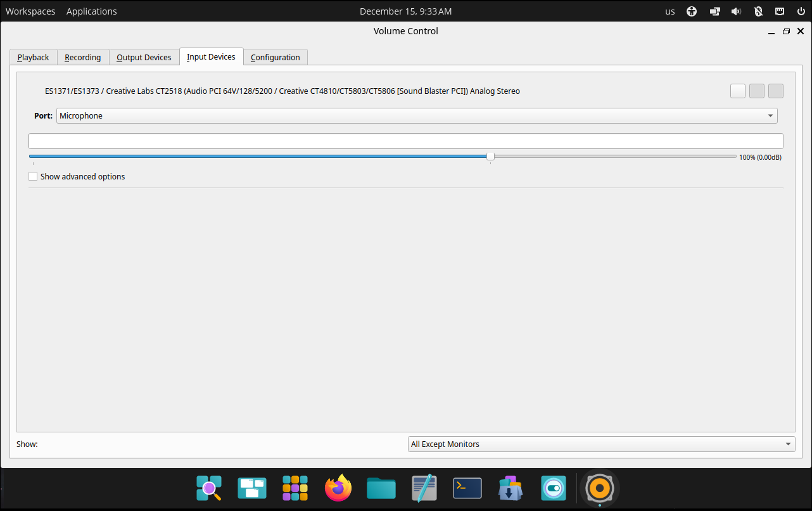Click the power button in the top bar
Image resolution: width=812 pixels, height=511 pixels.
tap(800, 11)
